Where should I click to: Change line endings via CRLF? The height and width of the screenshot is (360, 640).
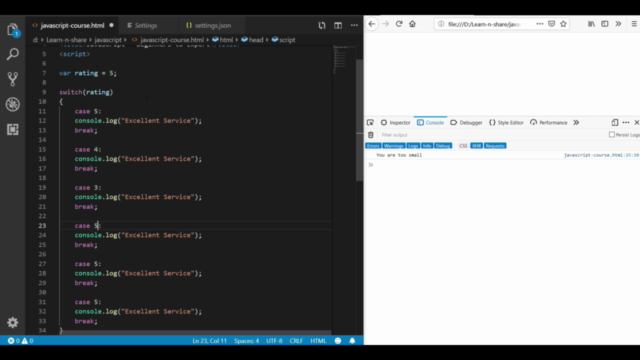point(296,341)
